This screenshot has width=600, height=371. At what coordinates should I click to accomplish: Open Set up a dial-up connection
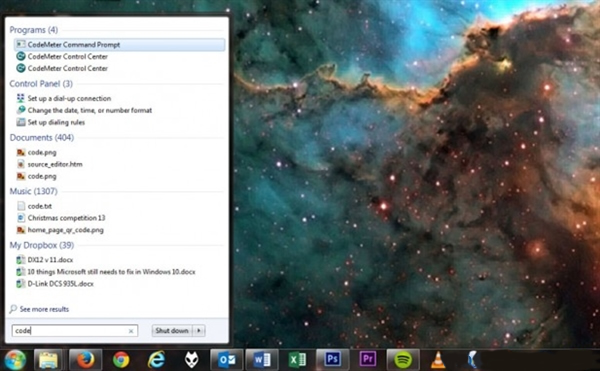point(69,98)
